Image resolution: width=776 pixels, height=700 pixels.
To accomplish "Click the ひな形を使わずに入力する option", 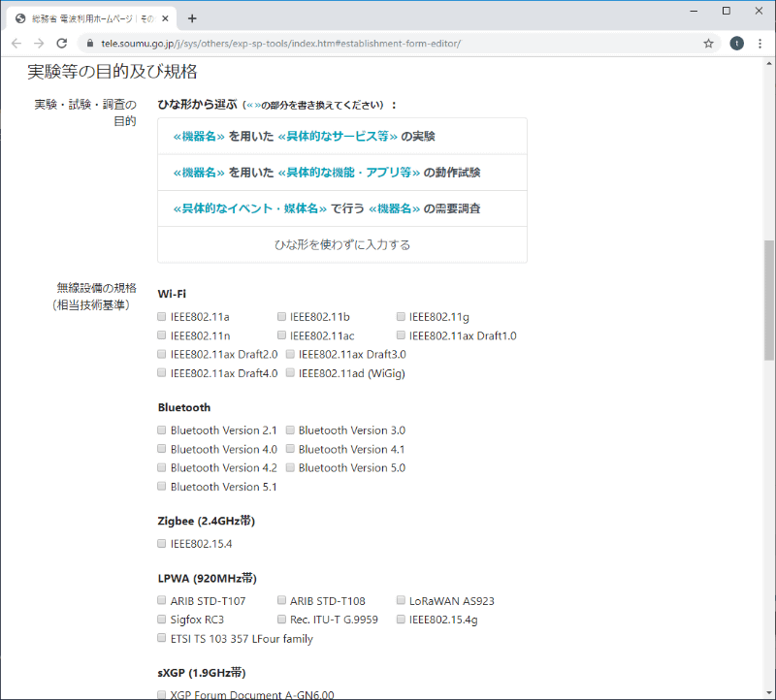I will (341, 244).
